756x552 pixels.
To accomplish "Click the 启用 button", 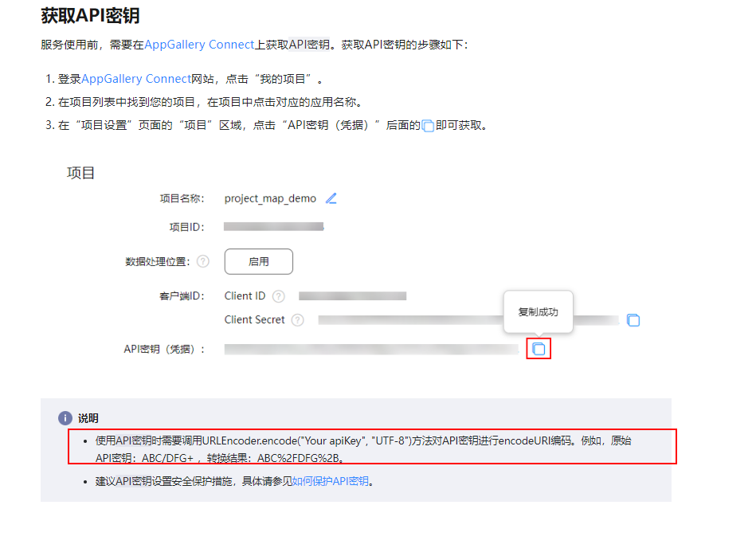I will (258, 261).
